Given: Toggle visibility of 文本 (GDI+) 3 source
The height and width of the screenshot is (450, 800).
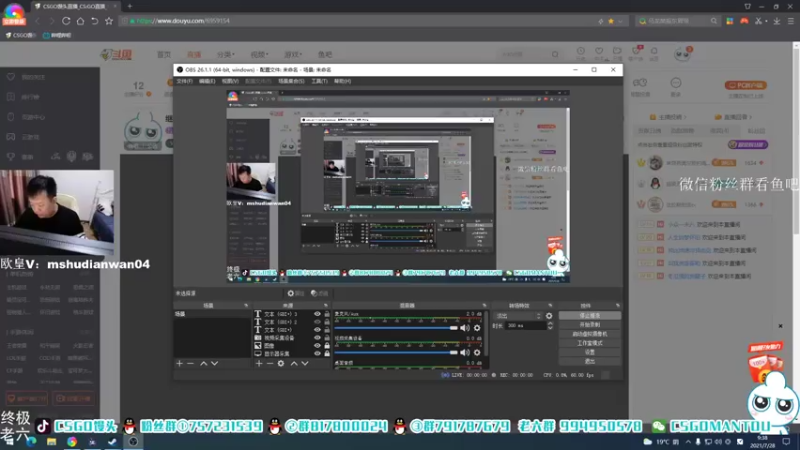Looking at the screenshot, I should 317,314.
